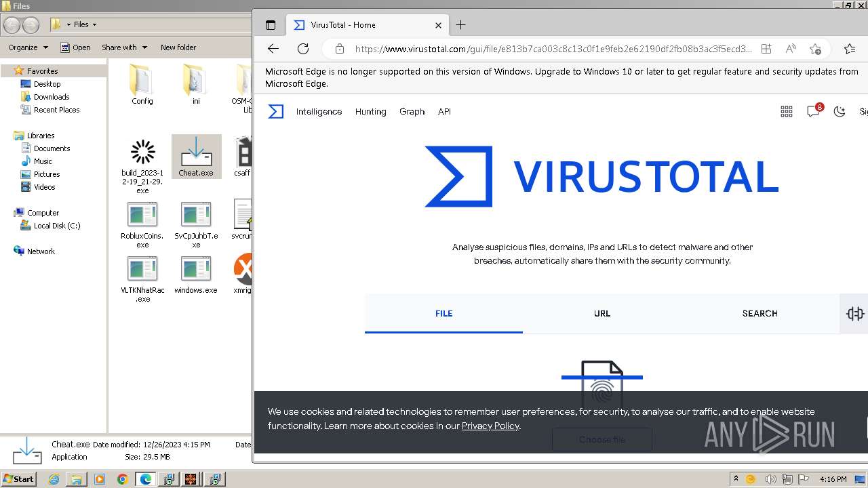
Task: Select the URL tab
Action: point(602,314)
